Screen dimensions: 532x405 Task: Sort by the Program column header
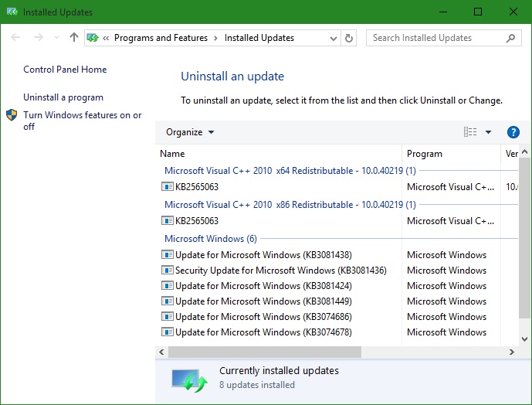click(x=451, y=154)
